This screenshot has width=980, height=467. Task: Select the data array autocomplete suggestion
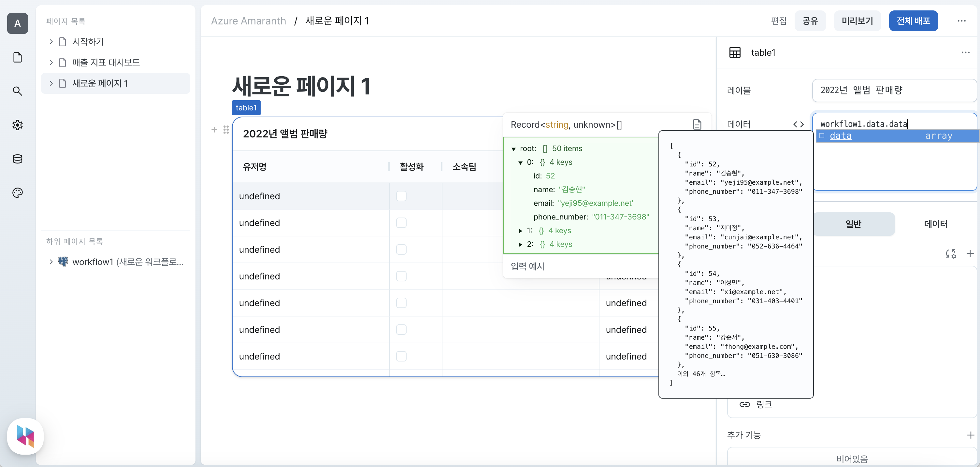click(897, 136)
